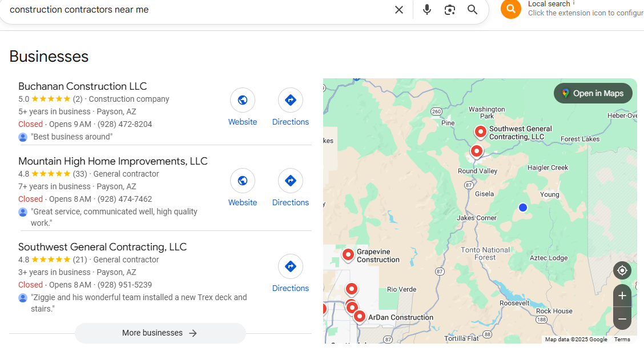Zoom in on the map
This screenshot has width=644, height=351.
pos(622,296)
